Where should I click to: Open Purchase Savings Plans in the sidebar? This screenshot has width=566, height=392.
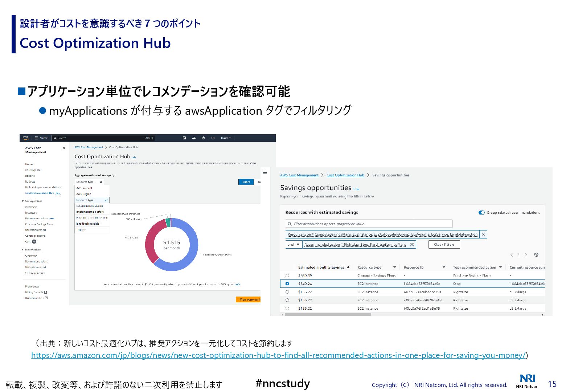point(39,224)
